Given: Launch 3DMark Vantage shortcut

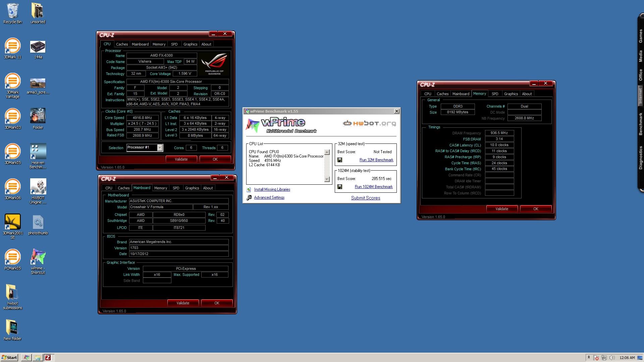Looking at the screenshot, I should click(x=12, y=86).
